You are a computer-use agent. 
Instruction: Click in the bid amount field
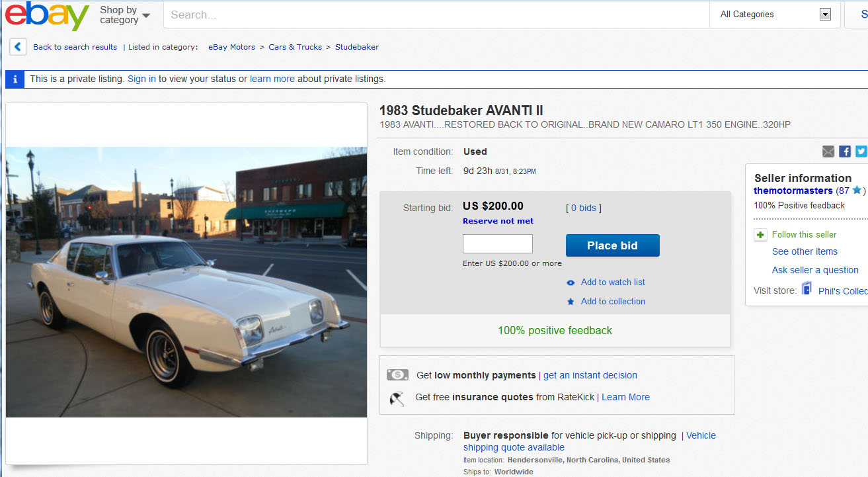pyautogui.click(x=497, y=244)
